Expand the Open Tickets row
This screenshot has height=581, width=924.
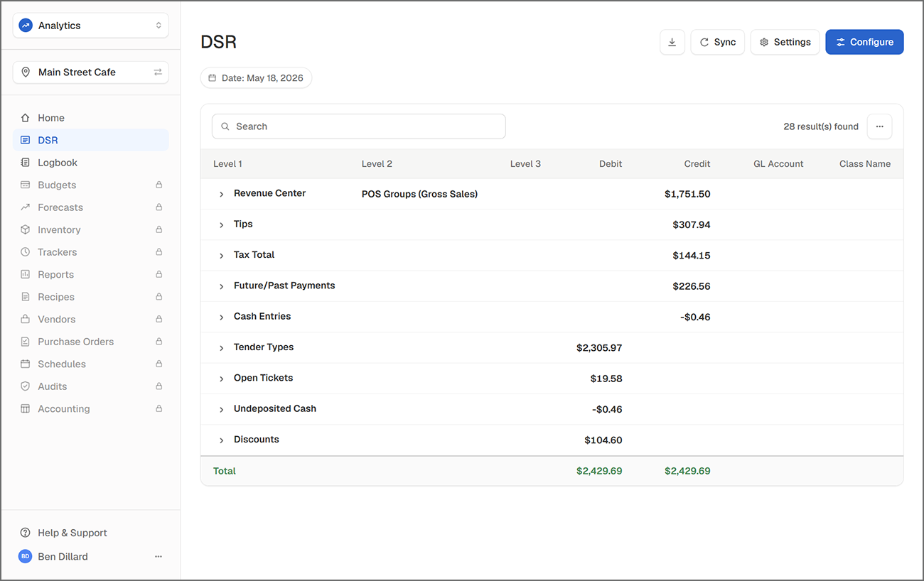pos(221,379)
